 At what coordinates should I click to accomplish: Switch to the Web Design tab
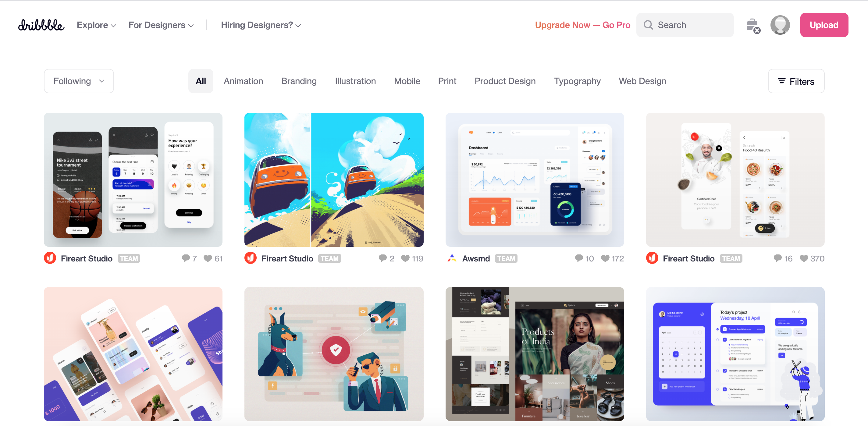tap(642, 81)
